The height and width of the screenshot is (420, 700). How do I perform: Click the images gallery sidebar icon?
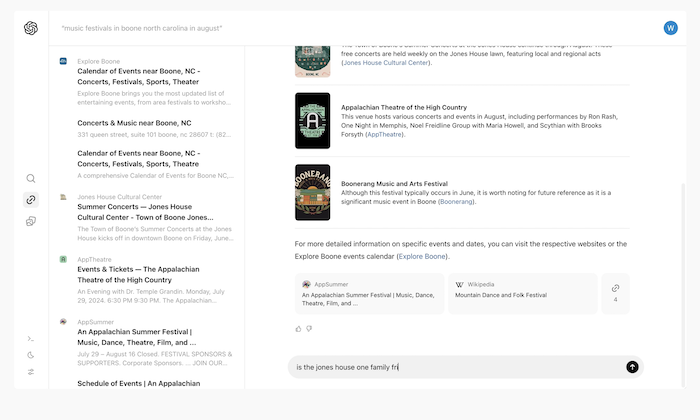31,221
